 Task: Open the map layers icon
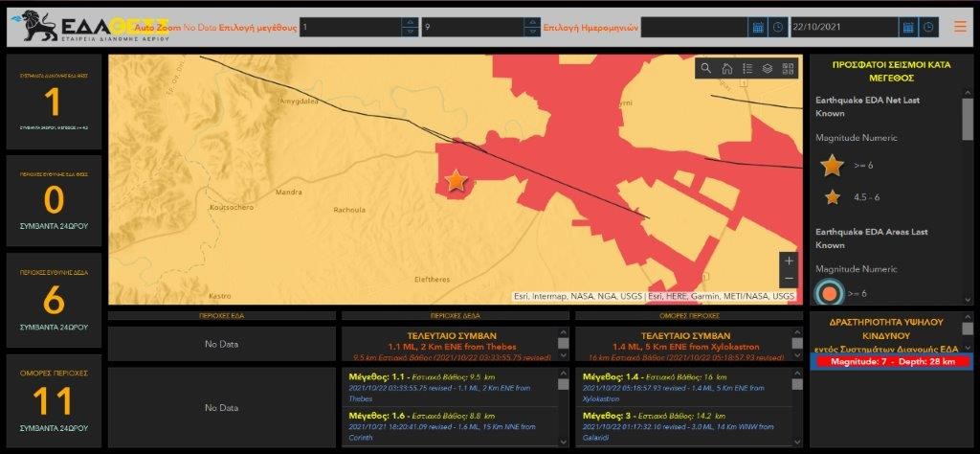coord(768,68)
